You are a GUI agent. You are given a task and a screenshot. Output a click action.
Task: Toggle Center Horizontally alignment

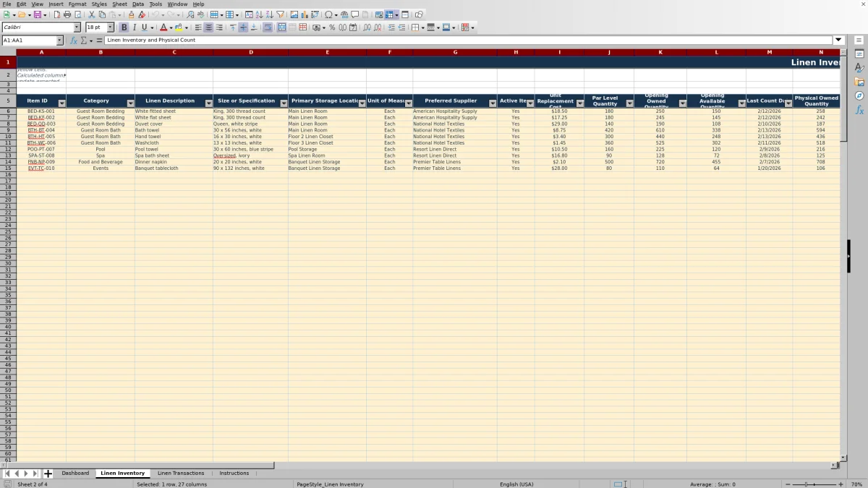(x=208, y=27)
